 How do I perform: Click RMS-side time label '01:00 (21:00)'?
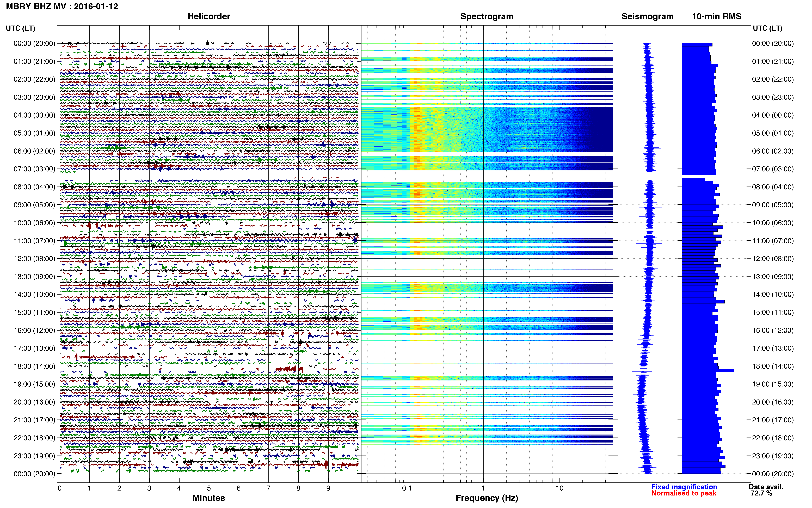(x=773, y=62)
